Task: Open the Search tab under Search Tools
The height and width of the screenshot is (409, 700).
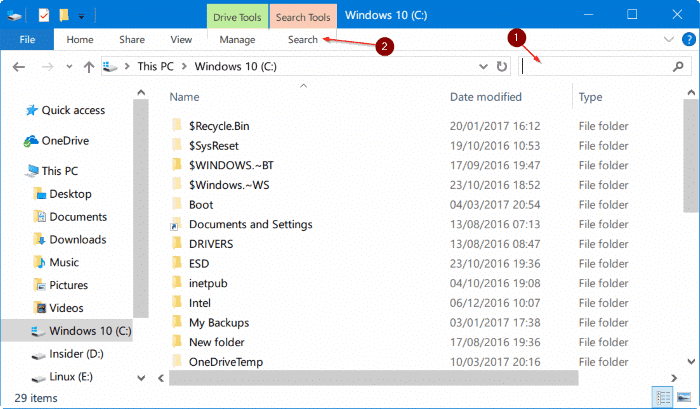Action: [303, 39]
